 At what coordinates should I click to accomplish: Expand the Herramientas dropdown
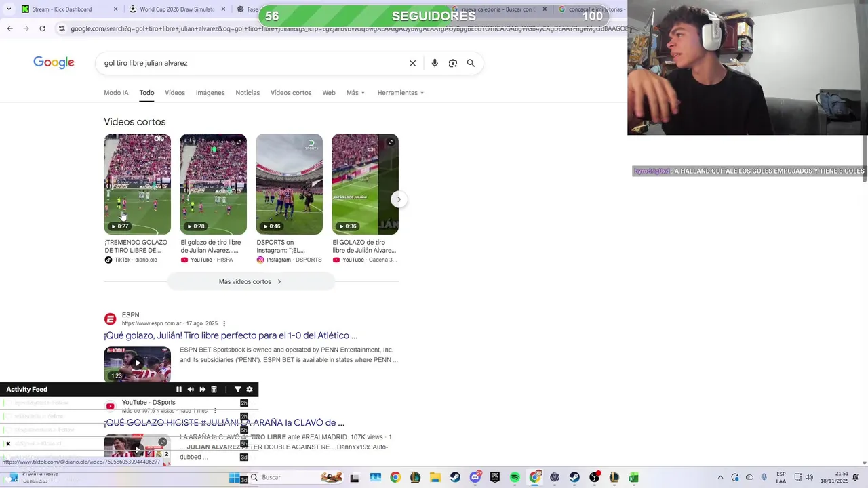tap(400, 93)
